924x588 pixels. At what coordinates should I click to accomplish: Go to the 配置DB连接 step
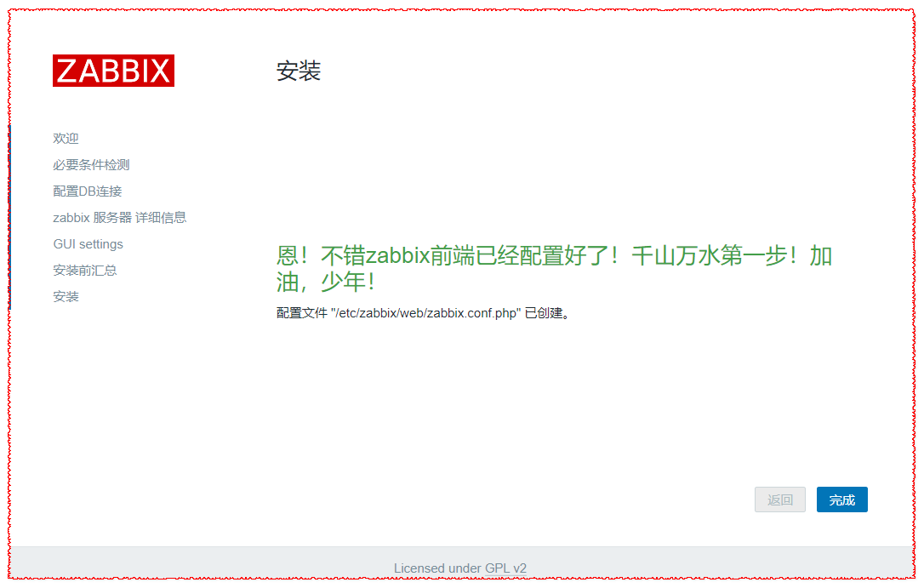(88, 191)
